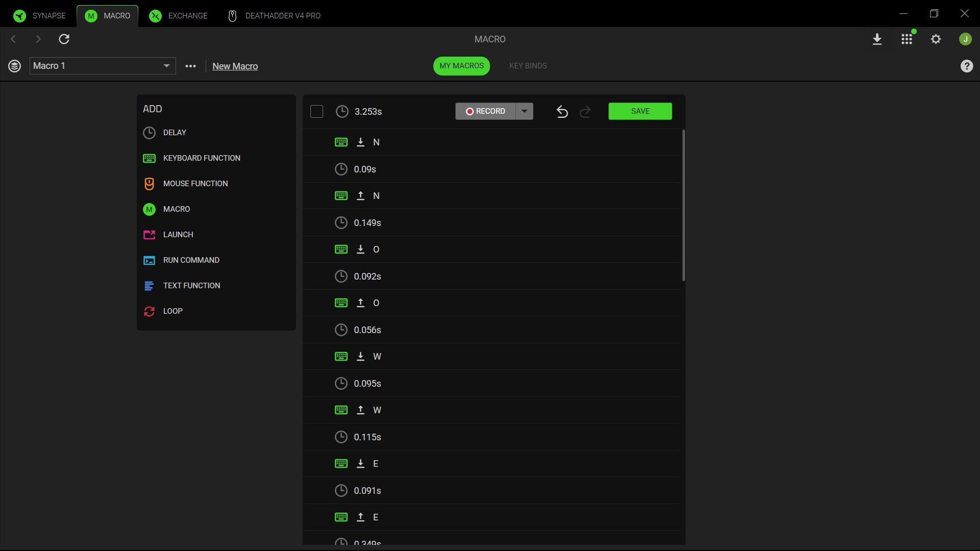Select the O key-up row
This screenshot has width=980, height=551.
[x=491, y=303]
